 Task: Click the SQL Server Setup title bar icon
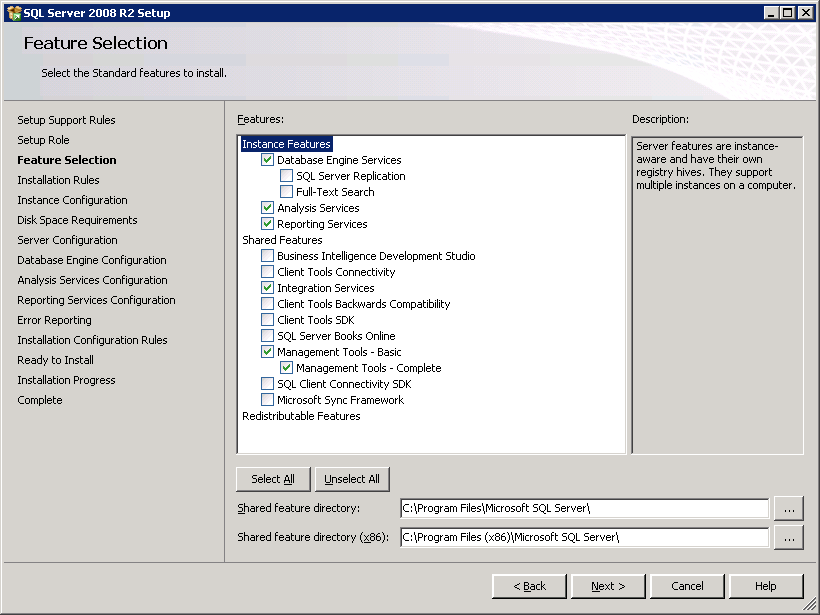pyautogui.click(x=14, y=13)
